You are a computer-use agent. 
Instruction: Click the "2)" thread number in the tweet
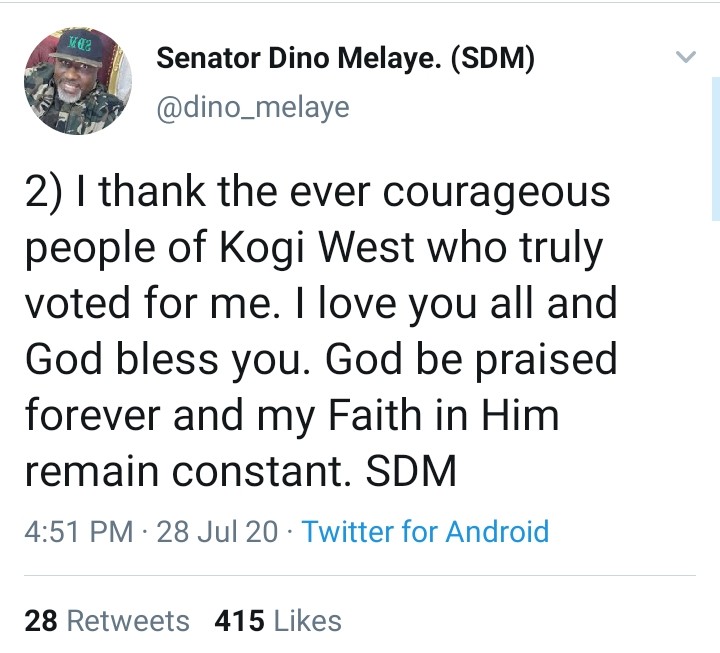click(45, 192)
